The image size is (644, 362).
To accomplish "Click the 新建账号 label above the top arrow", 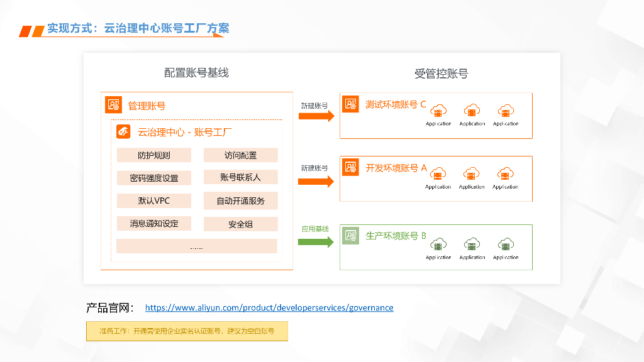I will [314, 106].
